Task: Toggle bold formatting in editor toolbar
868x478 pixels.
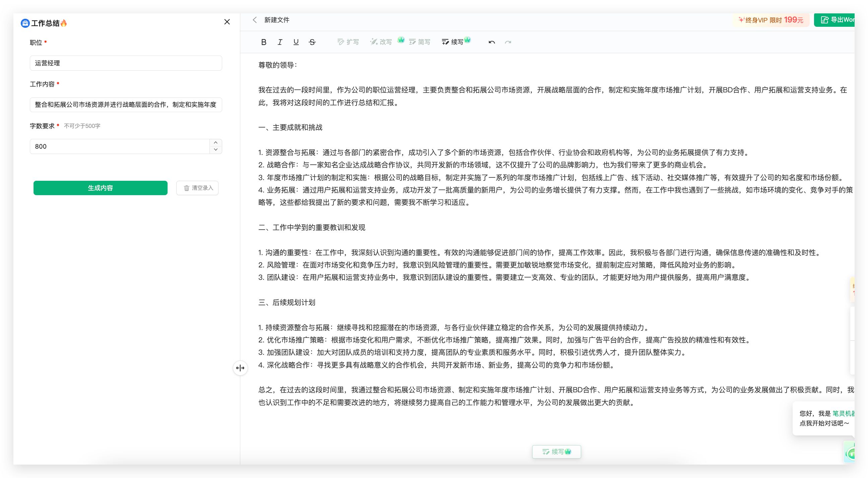Action: (263, 42)
